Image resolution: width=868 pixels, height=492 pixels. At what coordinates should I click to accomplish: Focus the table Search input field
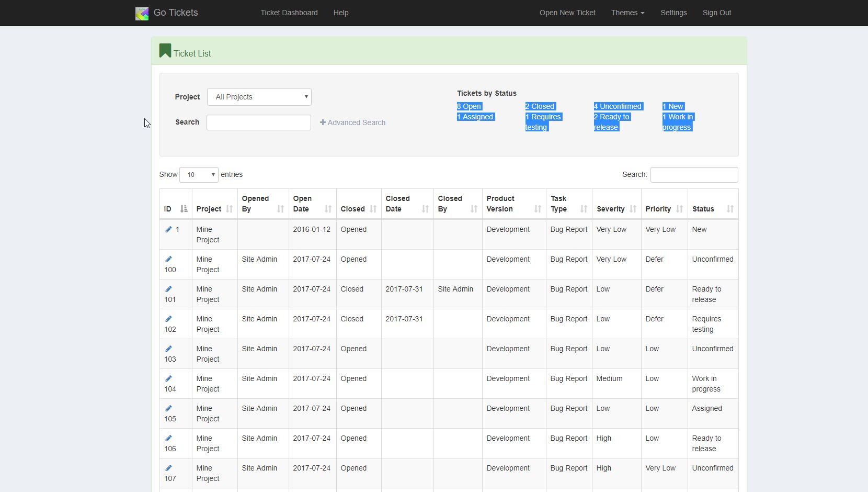pos(694,175)
